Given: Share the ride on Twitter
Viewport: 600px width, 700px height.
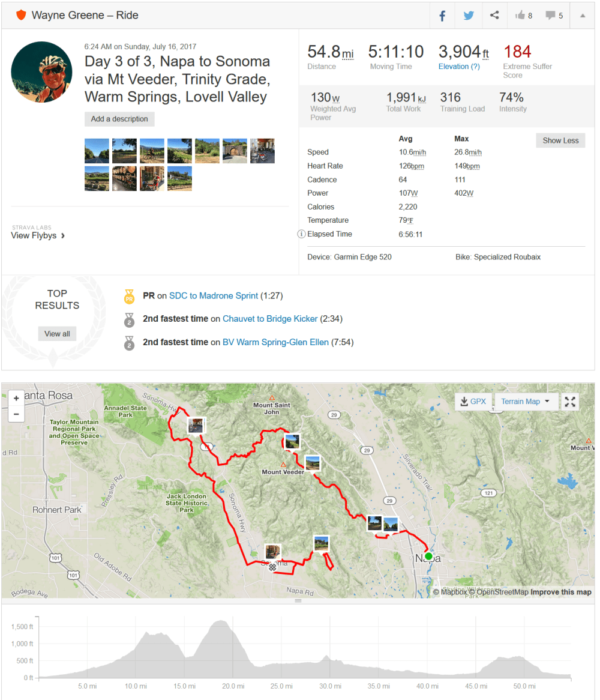Looking at the screenshot, I should [x=469, y=16].
